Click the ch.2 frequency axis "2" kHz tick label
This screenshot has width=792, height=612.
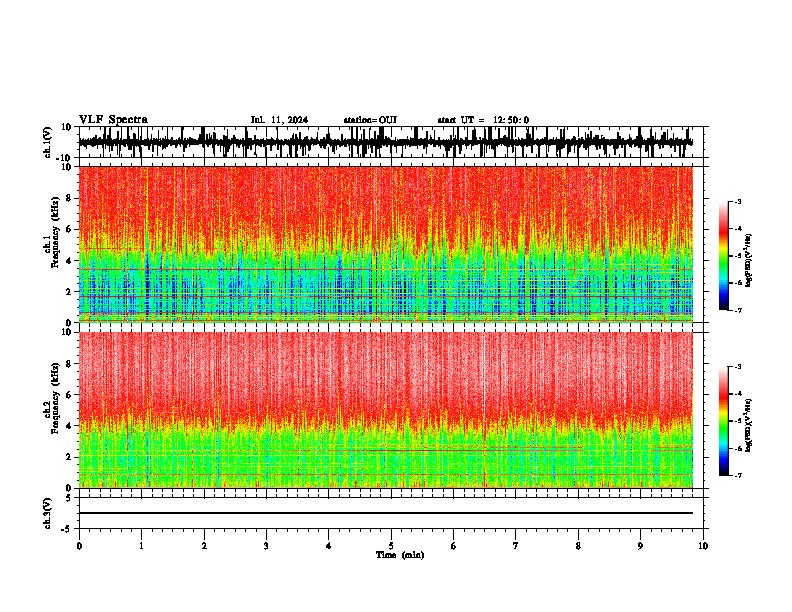coord(69,457)
